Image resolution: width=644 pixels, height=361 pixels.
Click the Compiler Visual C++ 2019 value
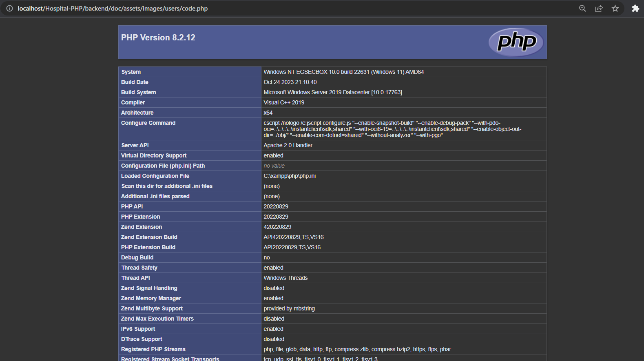click(x=284, y=102)
